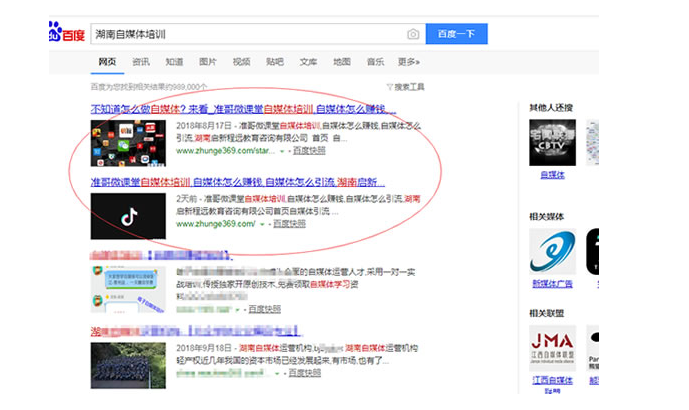Open the 新媒体广告 sidebar link
The image size is (689, 410).
552,284
